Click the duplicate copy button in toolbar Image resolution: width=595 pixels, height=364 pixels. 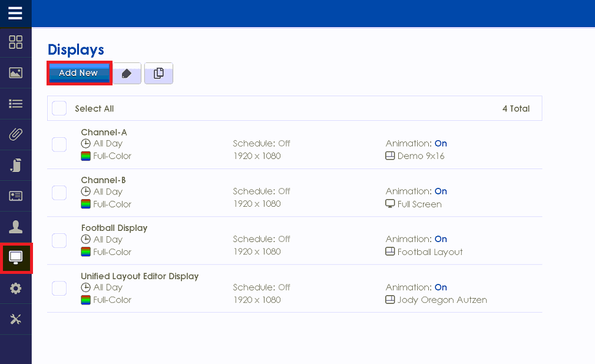tap(158, 74)
